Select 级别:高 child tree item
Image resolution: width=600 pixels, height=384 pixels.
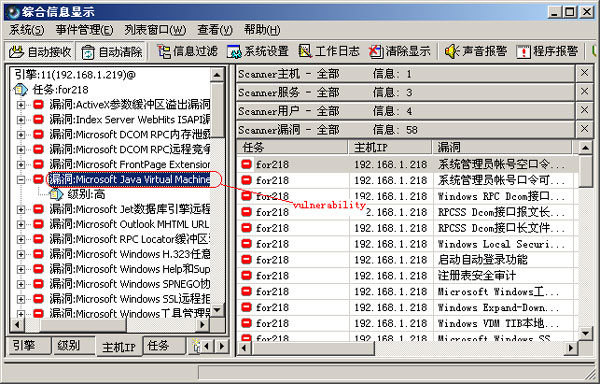coord(86,194)
